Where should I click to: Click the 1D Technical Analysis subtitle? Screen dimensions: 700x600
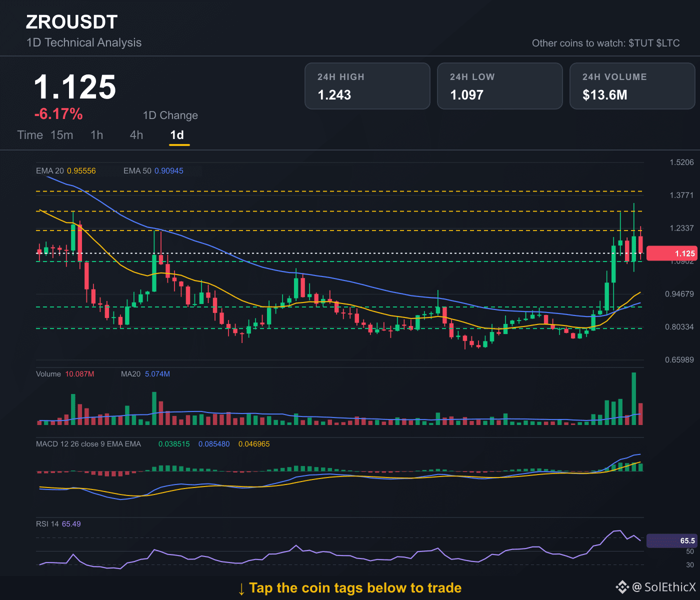pos(84,42)
